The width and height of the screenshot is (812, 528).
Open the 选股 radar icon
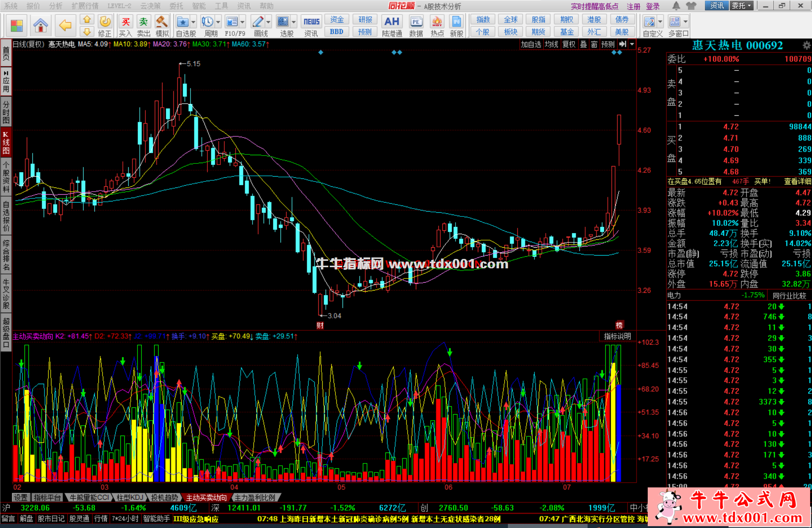click(x=283, y=22)
